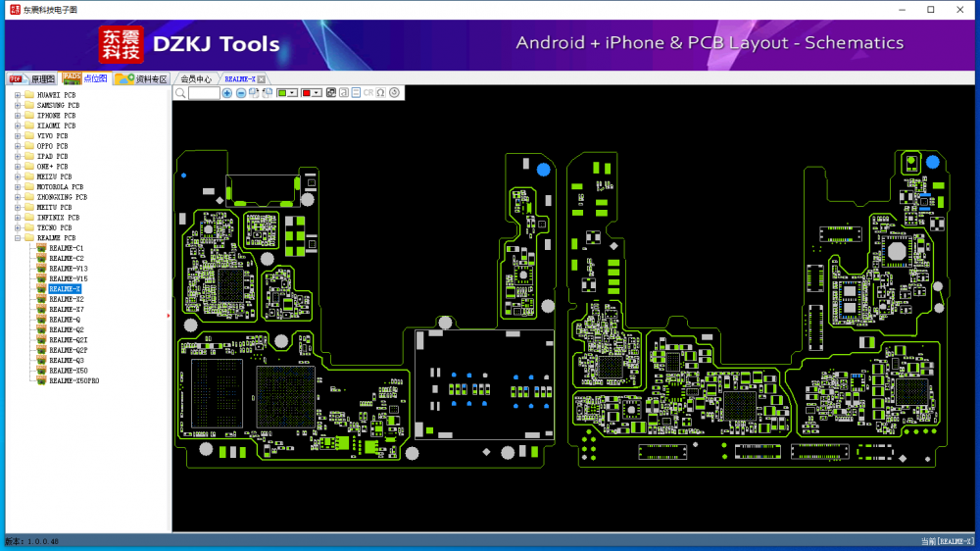Expand the OPPO PCB folder
980x551 pixels.
tap(18, 146)
